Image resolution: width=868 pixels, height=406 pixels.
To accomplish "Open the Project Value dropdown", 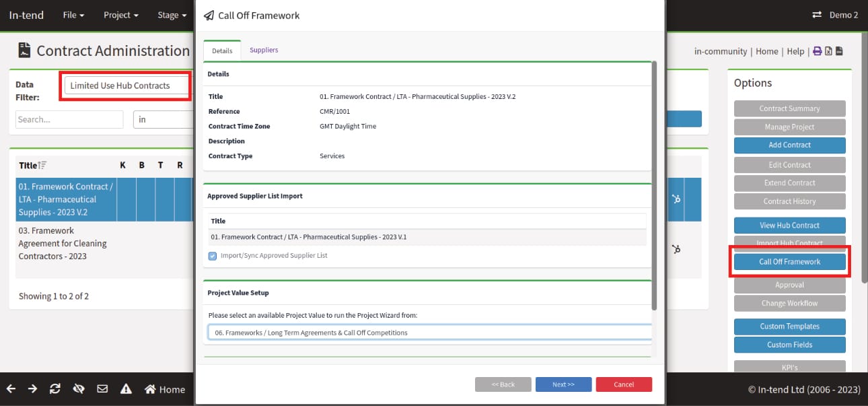I will (429, 332).
